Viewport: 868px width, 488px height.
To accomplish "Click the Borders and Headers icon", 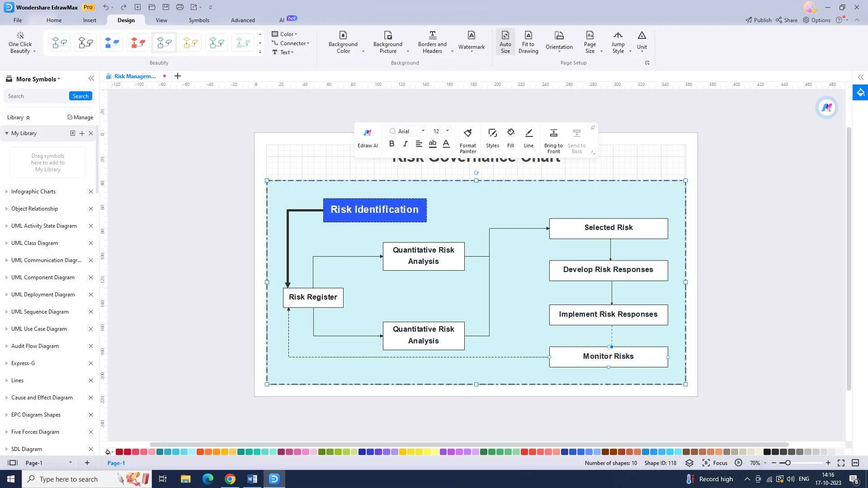I will pyautogui.click(x=432, y=42).
